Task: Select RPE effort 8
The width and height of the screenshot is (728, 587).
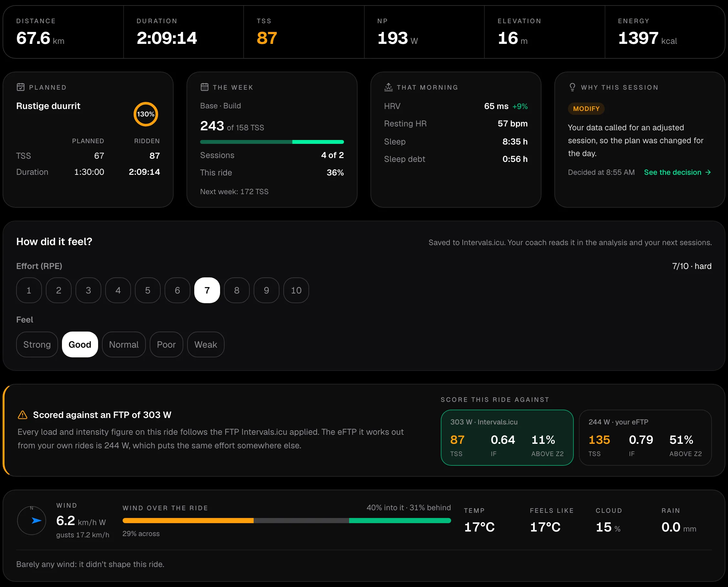Action: tap(237, 291)
